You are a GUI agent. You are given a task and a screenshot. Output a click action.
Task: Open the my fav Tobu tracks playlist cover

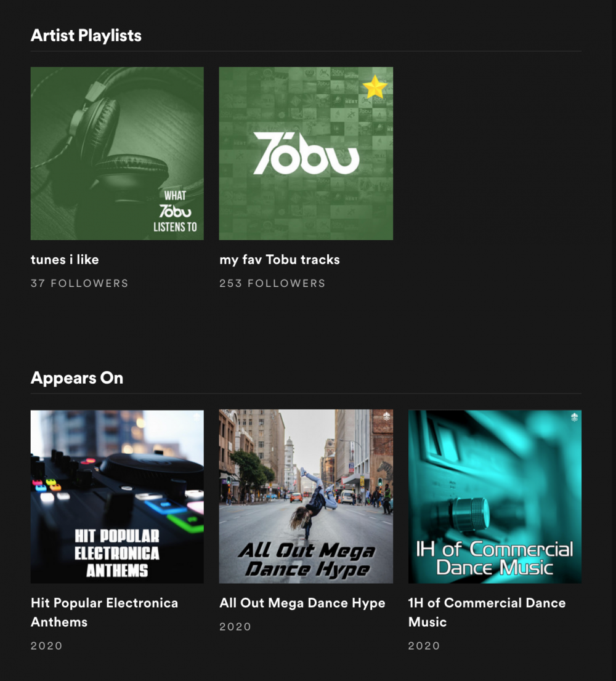coord(306,153)
